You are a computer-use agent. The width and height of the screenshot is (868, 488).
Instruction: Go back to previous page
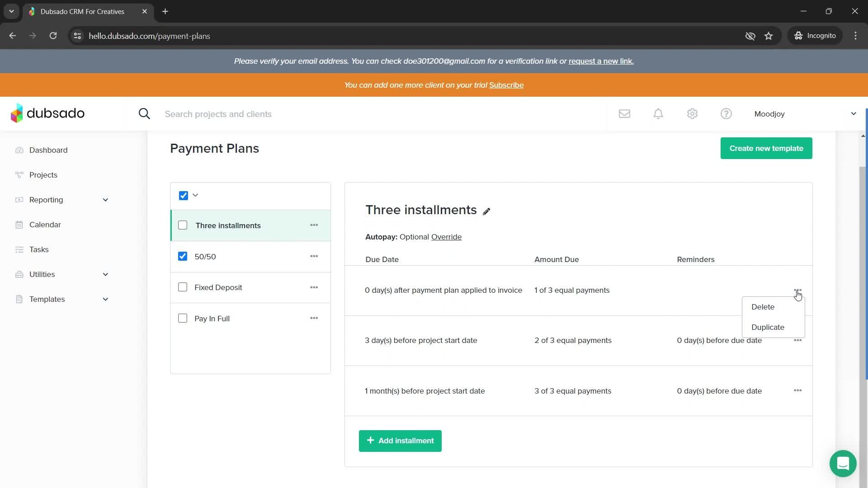[x=13, y=36]
